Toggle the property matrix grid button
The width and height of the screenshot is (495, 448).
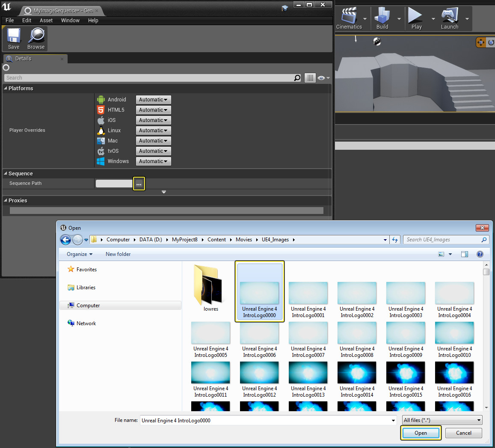click(310, 78)
